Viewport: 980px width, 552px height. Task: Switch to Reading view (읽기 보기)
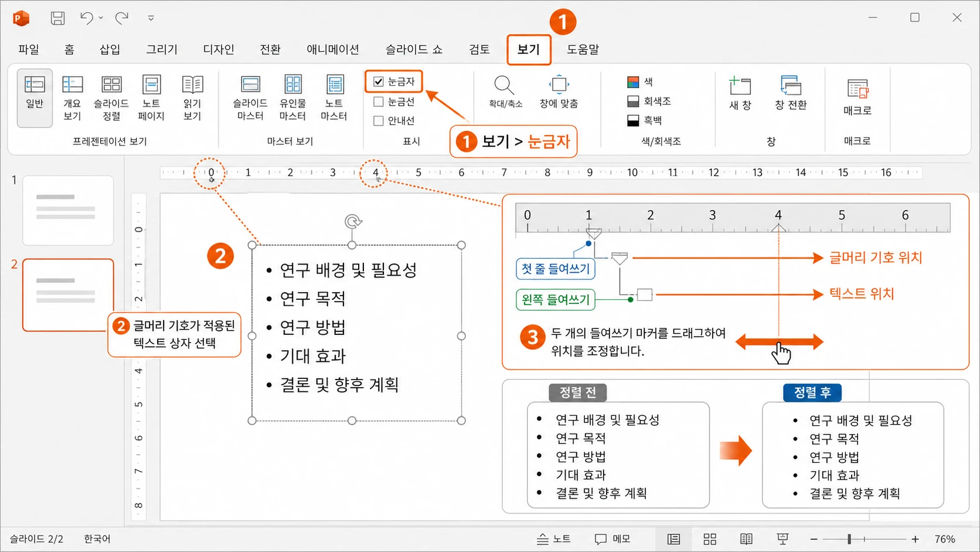tap(192, 98)
